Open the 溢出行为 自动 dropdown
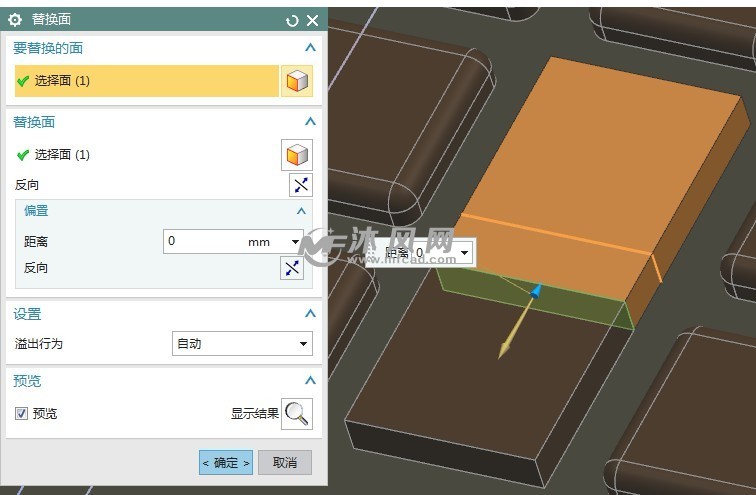The image size is (756, 495). pos(303,344)
